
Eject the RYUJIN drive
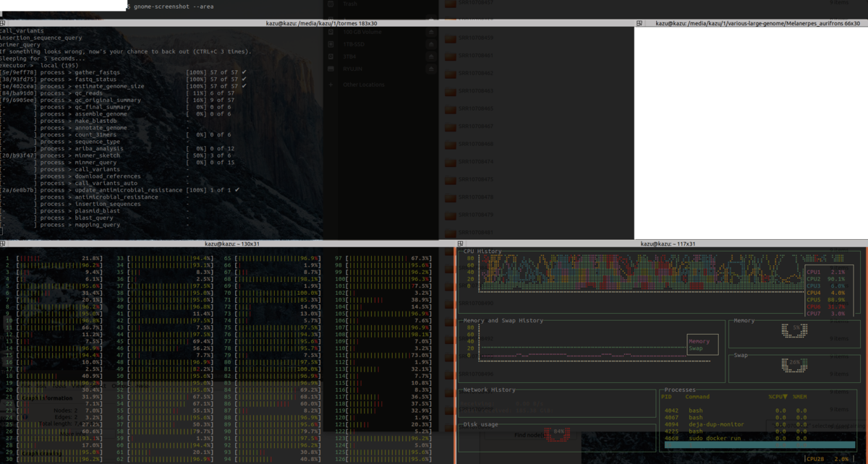tap(431, 69)
